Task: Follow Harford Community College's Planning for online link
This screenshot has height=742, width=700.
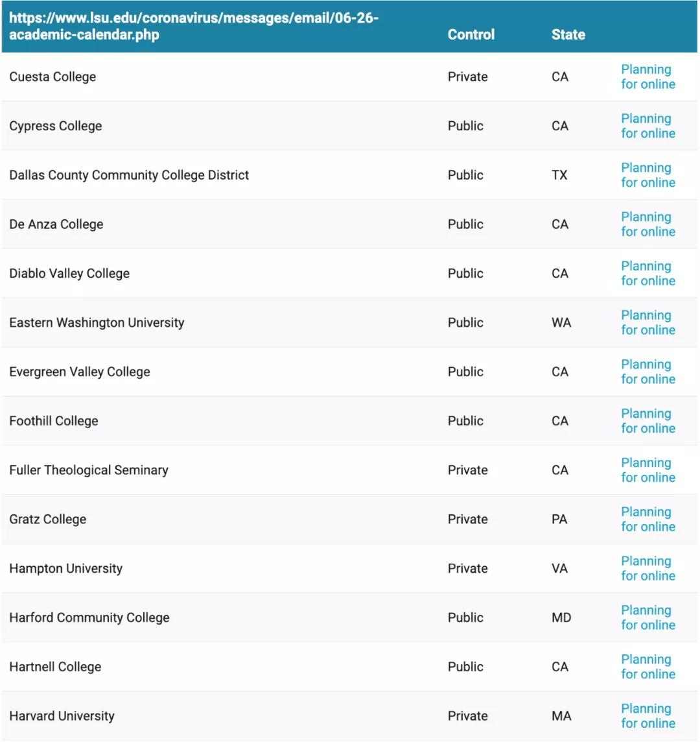Action: point(647,617)
